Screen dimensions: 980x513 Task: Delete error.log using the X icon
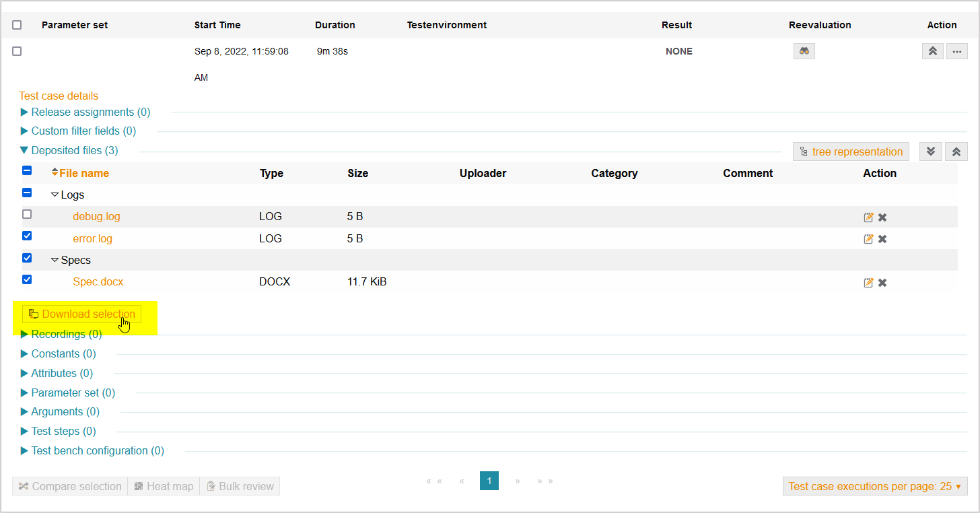click(x=882, y=238)
